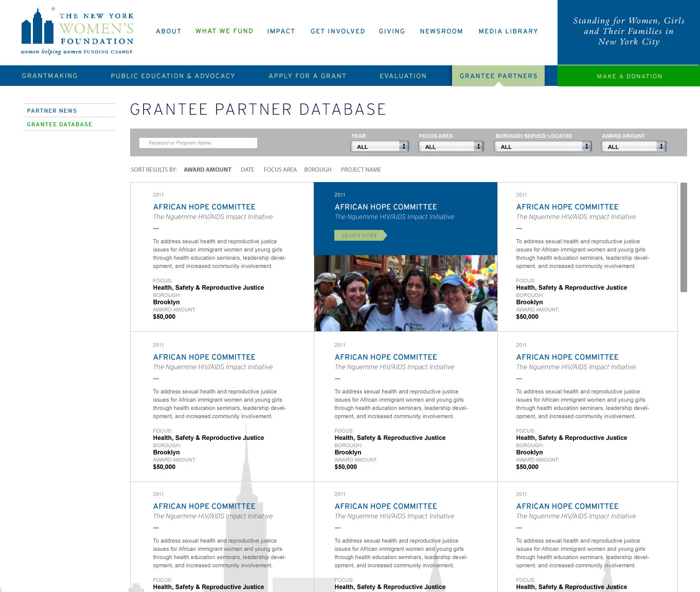Open the Impact menu item
The image size is (700, 592).
(x=281, y=31)
